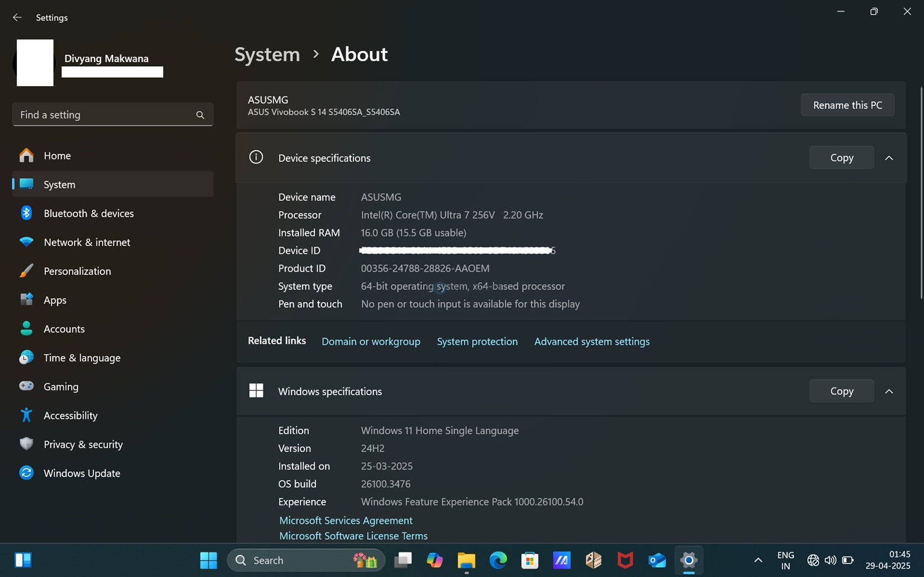Open Microsoft Software License Terms link
The image size is (924, 577).
pyautogui.click(x=353, y=536)
